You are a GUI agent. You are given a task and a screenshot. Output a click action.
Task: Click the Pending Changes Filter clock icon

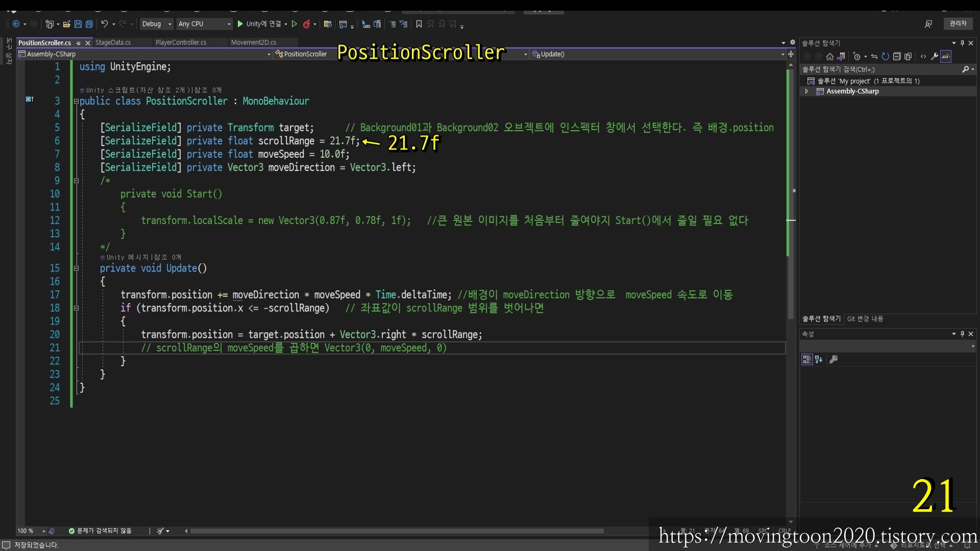[x=857, y=56]
